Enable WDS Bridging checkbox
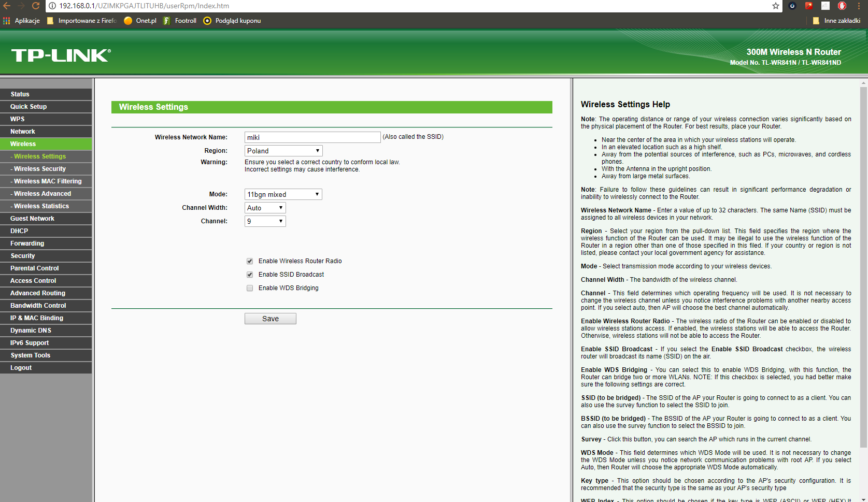Image resolution: width=868 pixels, height=502 pixels. tap(250, 288)
